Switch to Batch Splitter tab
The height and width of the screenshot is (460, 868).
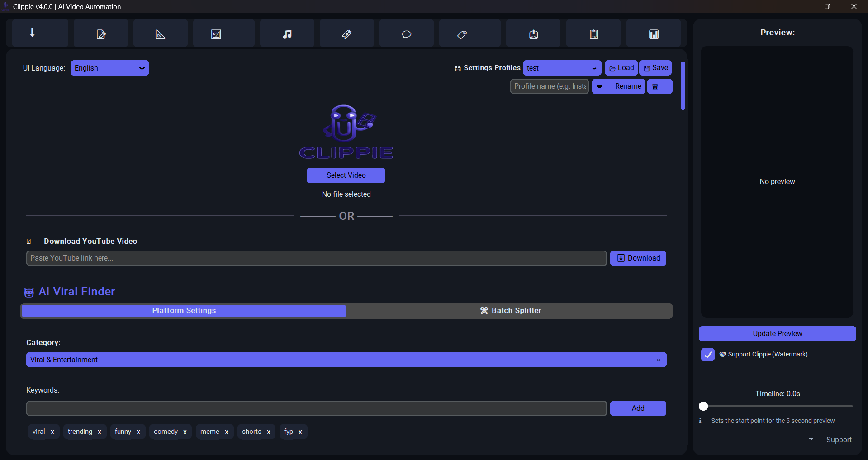pyautogui.click(x=509, y=311)
